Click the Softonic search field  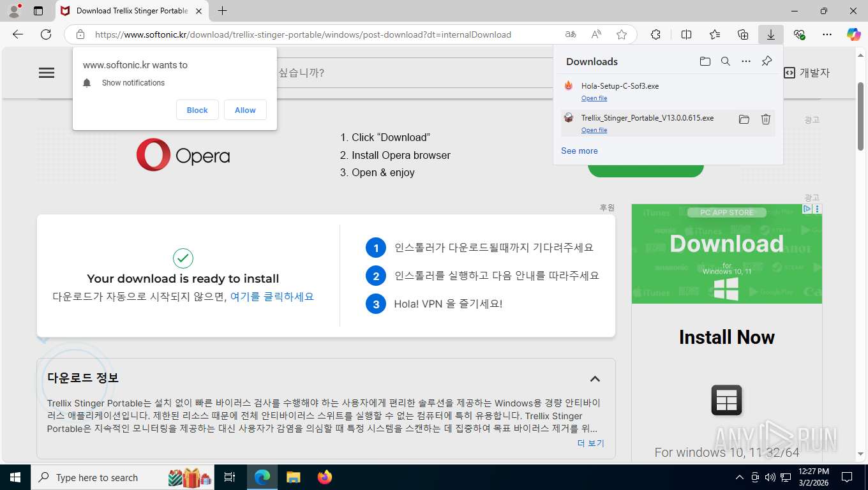(415, 73)
